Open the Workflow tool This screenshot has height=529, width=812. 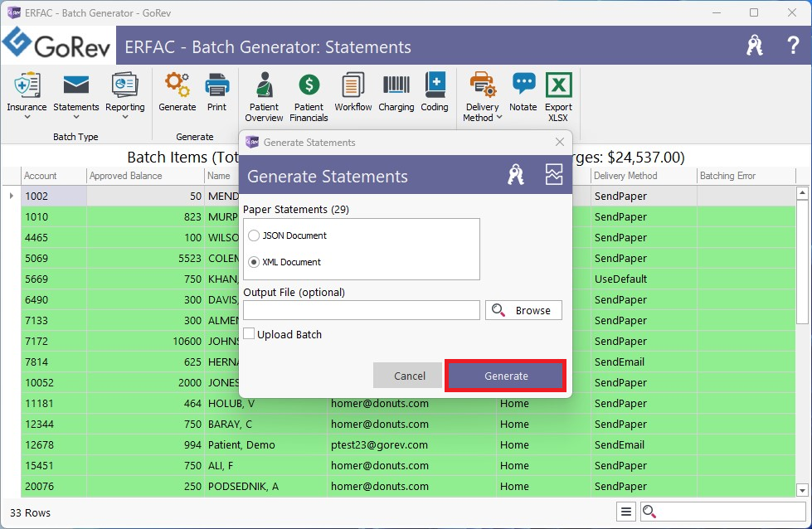pos(353,92)
